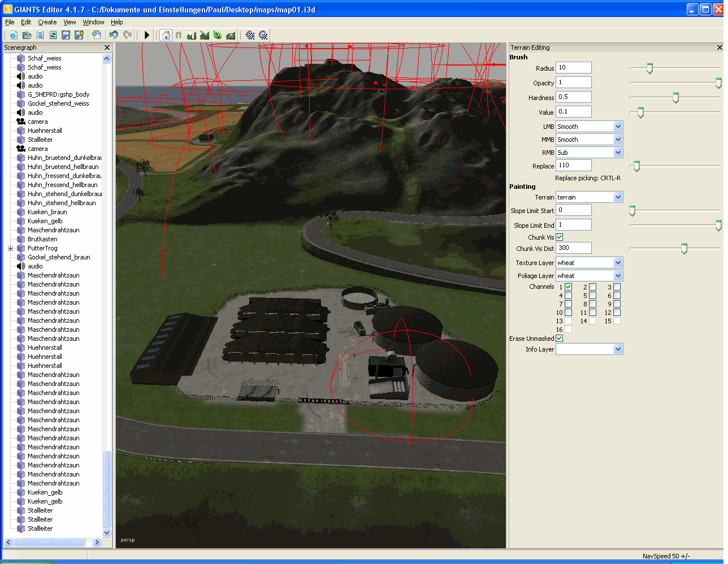Toggle the Erase Unmasked checkbox
This screenshot has width=728, height=564.
[x=560, y=339]
